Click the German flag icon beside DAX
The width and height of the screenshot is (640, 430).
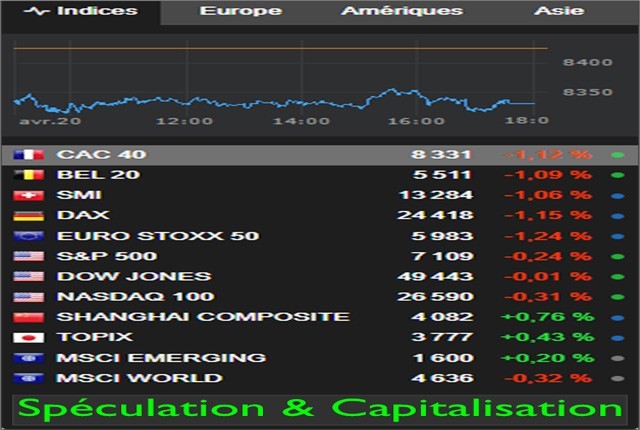25,215
